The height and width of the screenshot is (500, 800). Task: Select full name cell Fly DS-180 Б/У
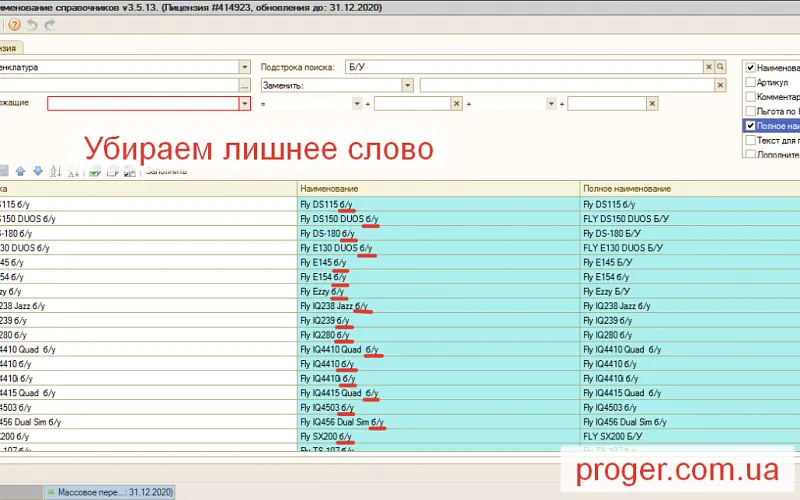coord(690,233)
